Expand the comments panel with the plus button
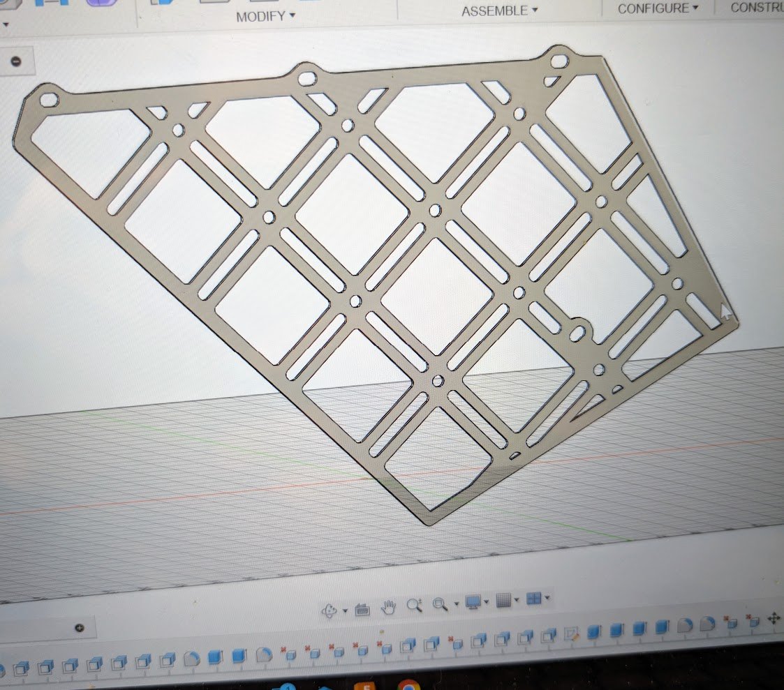Image resolution: width=784 pixels, height=690 pixels. click(79, 628)
